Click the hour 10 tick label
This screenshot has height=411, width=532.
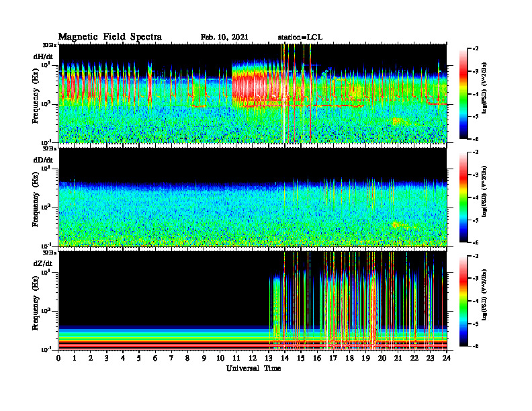click(x=220, y=358)
